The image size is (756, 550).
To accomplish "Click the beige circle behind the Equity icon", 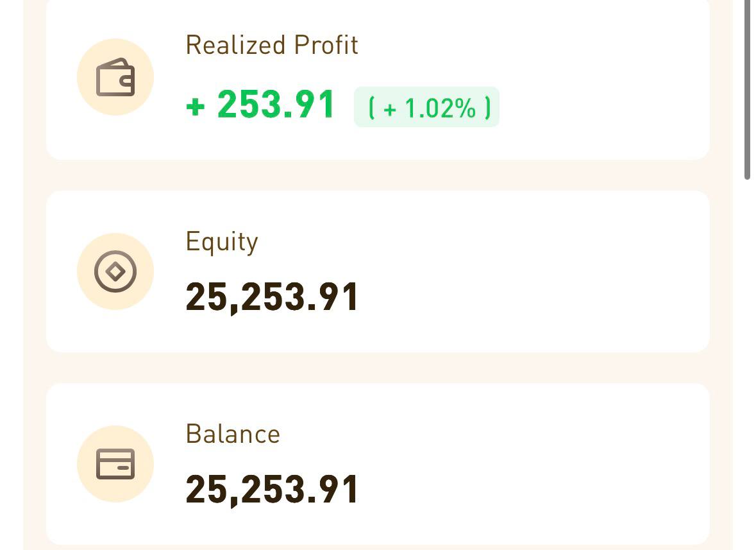I will coord(115,271).
